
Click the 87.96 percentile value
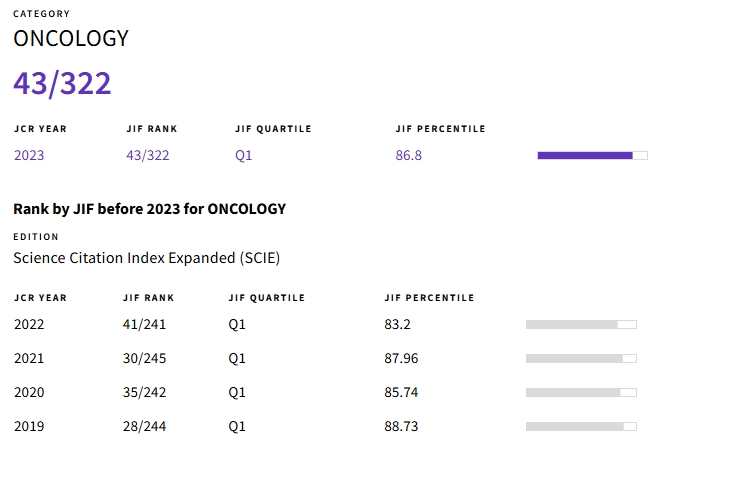[x=401, y=358]
